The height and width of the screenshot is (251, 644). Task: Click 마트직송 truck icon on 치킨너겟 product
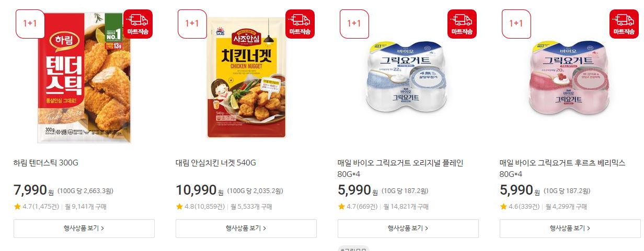[300, 23]
